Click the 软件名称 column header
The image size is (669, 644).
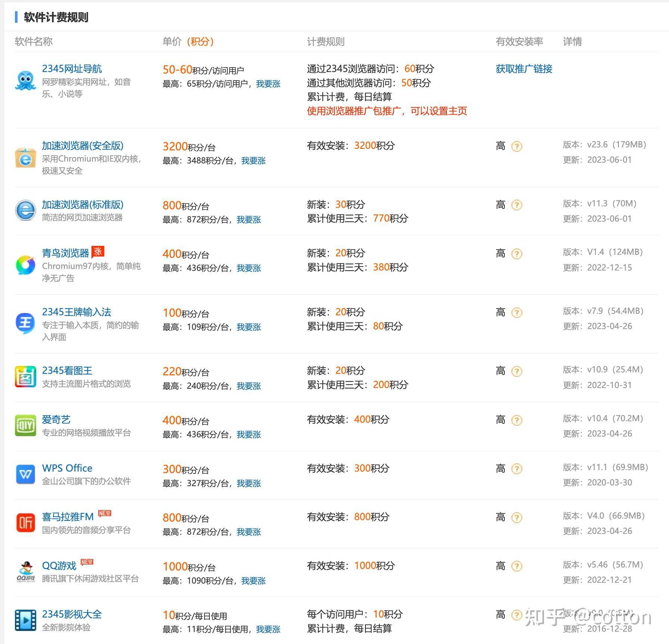[34, 41]
